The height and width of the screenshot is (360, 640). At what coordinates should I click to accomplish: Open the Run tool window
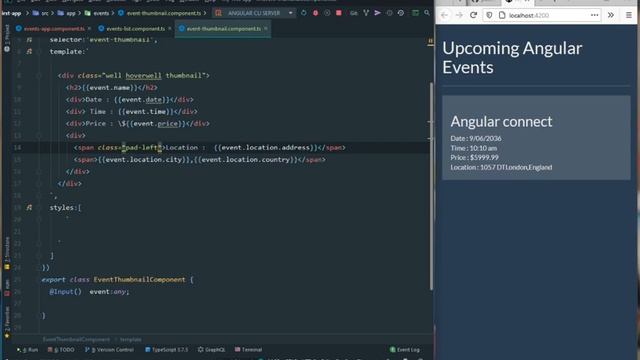coord(27,350)
